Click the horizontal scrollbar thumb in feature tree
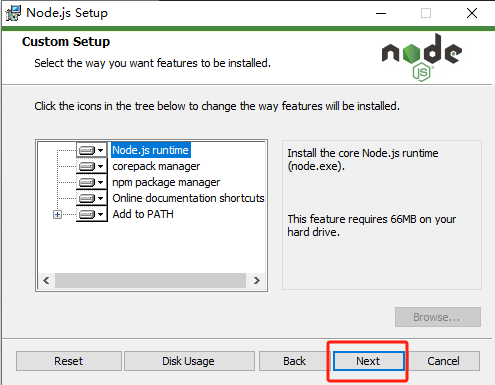 pos(150,281)
